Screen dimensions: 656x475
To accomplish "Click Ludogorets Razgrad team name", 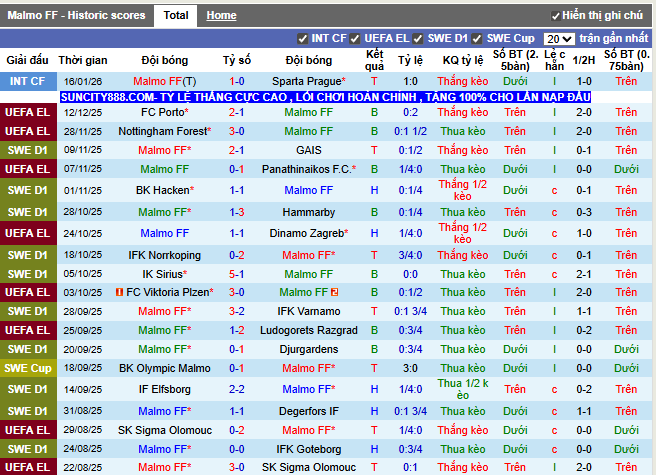I will click(309, 330).
